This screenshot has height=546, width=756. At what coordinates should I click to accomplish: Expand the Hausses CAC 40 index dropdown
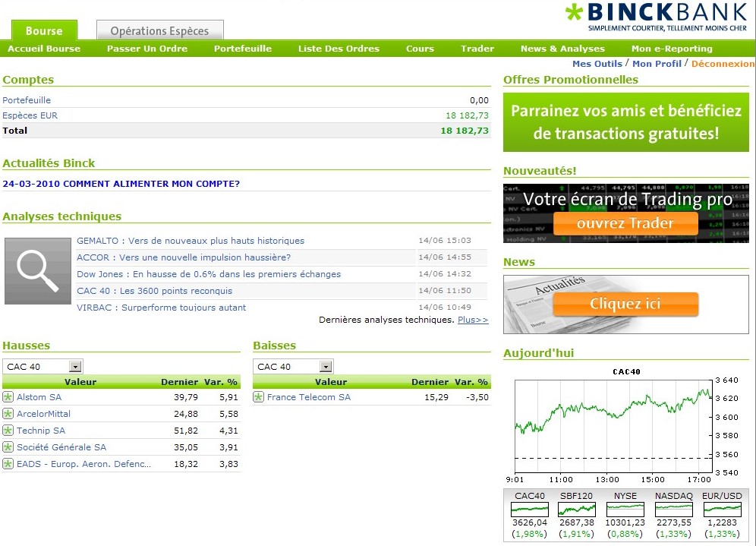[75, 367]
